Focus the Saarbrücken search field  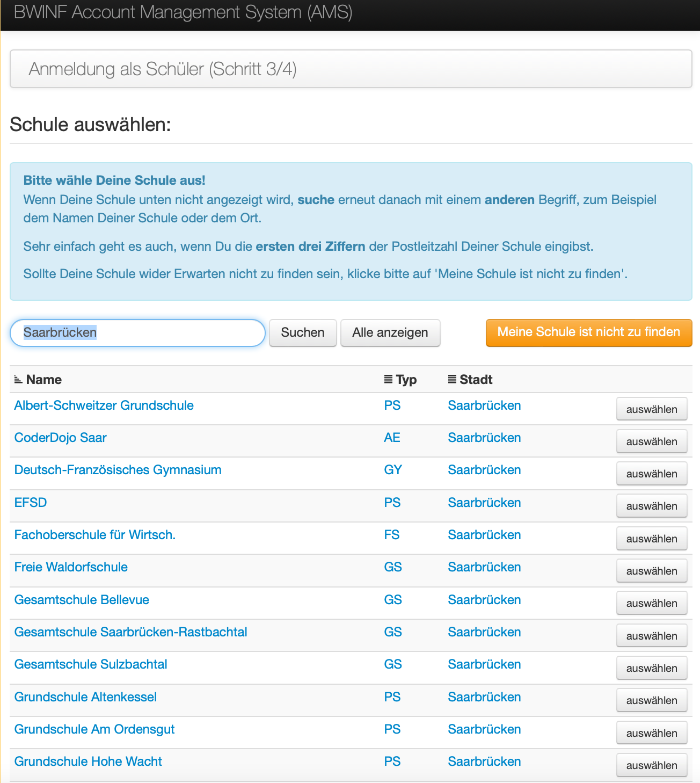pyautogui.click(x=137, y=333)
